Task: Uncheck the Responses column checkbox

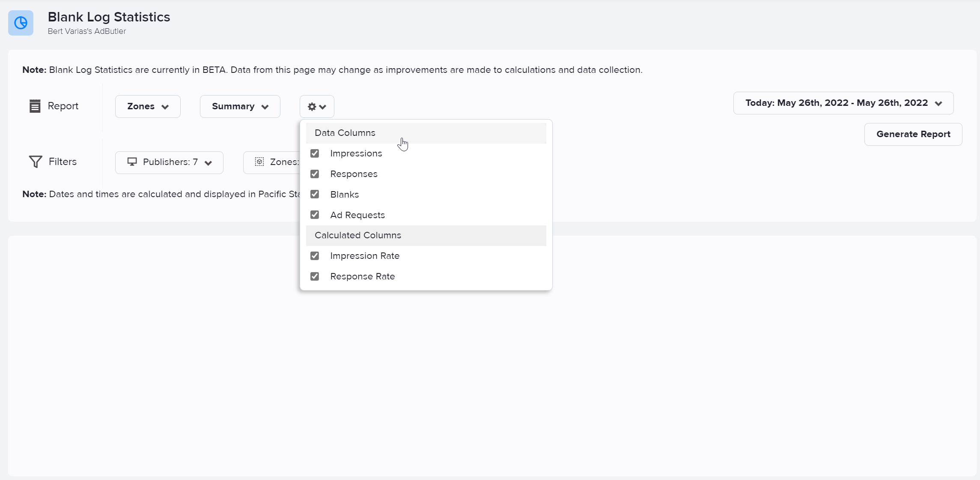Action: [x=315, y=174]
